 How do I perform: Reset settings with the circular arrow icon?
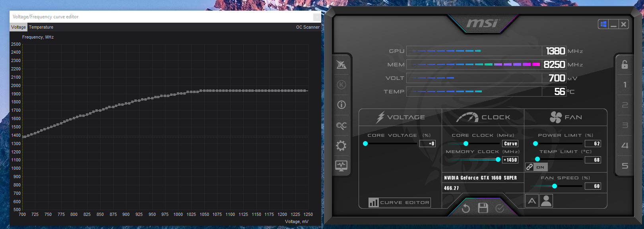(x=466, y=208)
